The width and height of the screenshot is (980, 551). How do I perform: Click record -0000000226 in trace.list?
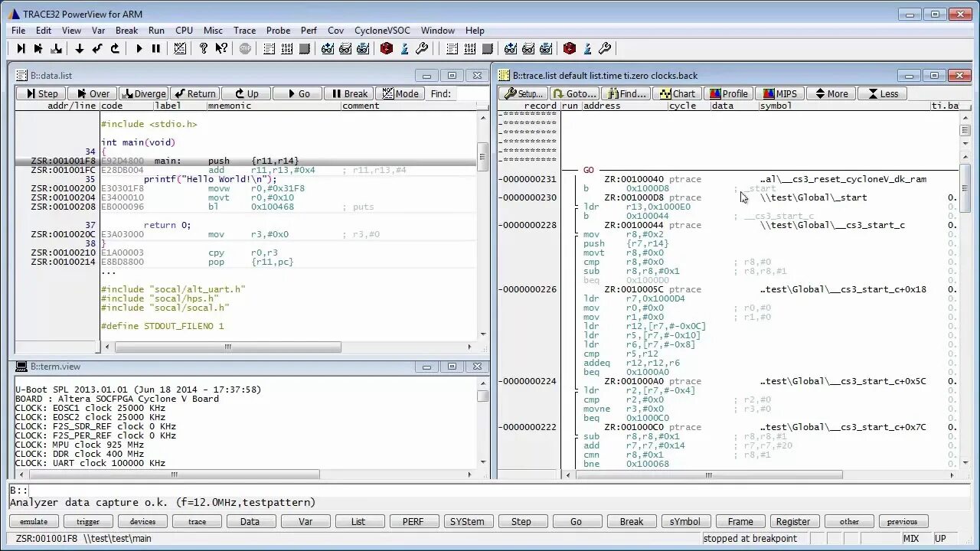(x=528, y=289)
